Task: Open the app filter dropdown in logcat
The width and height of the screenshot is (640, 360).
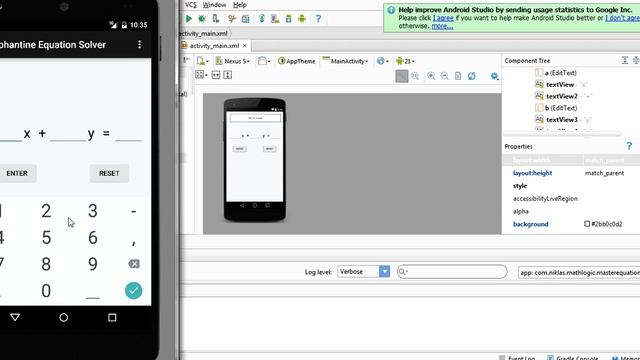Action: pos(579,272)
